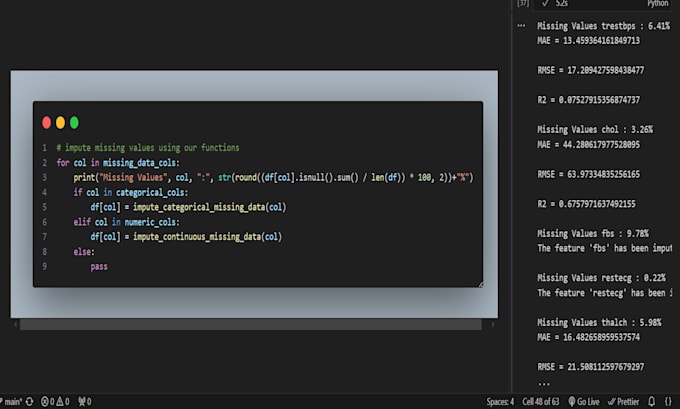This screenshot has height=409, width=680.
Task: Click the print("Missing Values"...) code line
Action: 273,177
